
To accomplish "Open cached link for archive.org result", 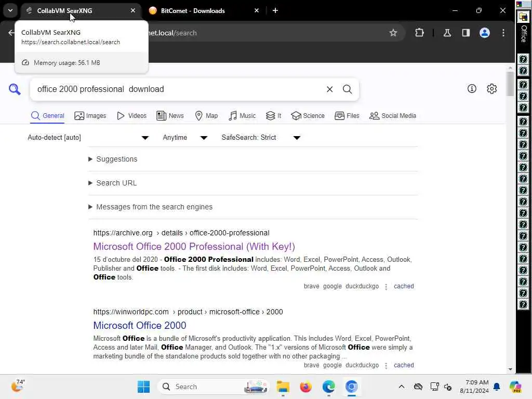I will (x=403, y=286).
